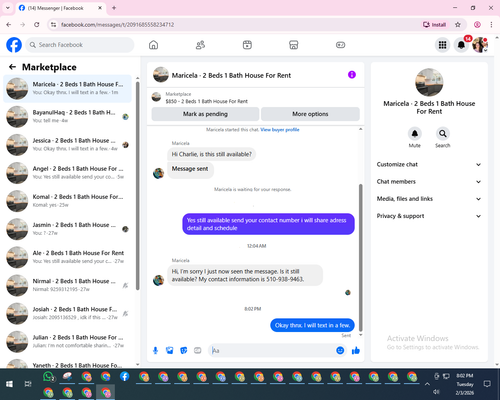This screenshot has height=400, width=500.
Task: Expand Customize chat section
Action: pyautogui.click(x=429, y=164)
